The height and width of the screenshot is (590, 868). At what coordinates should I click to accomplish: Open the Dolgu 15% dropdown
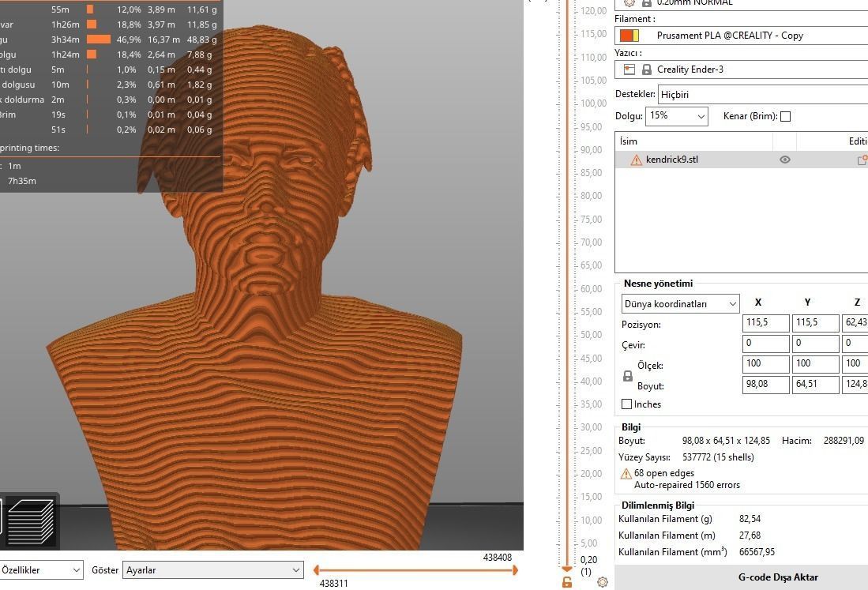coord(676,116)
